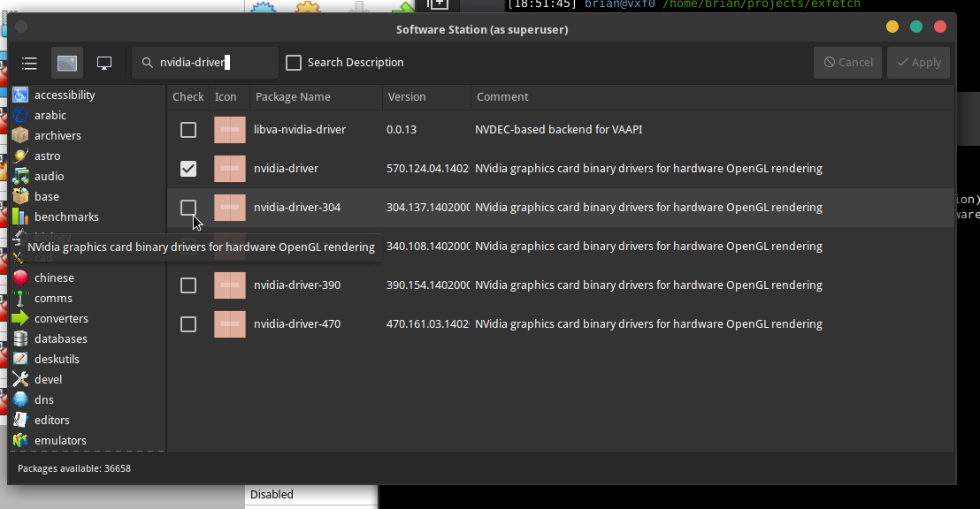This screenshot has width=980, height=509.
Task: Open the archivers box icon
Action: (x=20, y=135)
